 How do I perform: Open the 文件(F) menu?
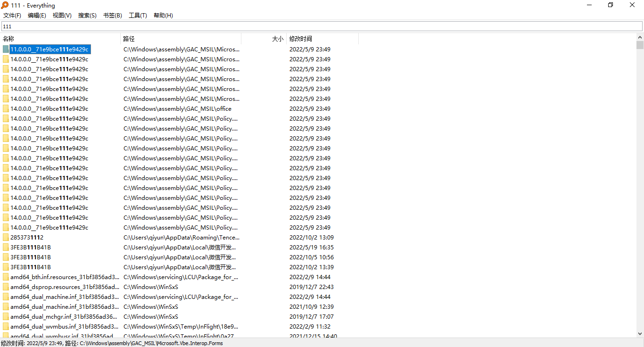(12, 16)
